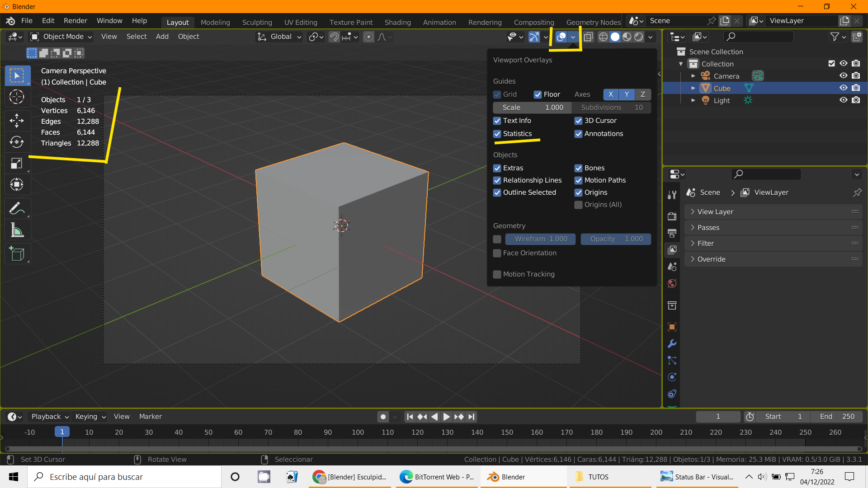Click the End frame field
Viewport: 868px width, 488px height.
coord(836,417)
